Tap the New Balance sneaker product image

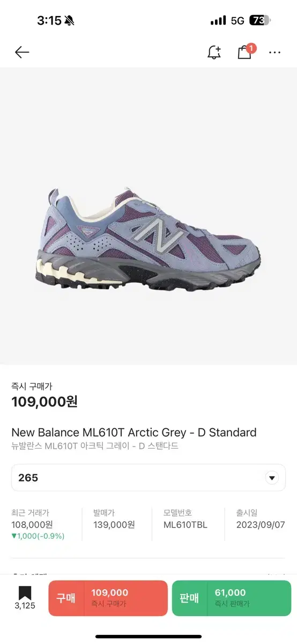[148, 236]
